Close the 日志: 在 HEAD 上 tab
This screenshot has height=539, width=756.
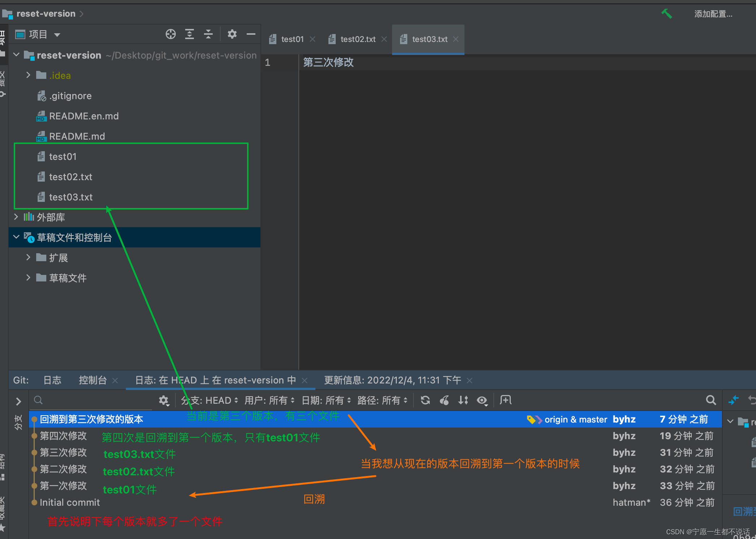pos(305,381)
